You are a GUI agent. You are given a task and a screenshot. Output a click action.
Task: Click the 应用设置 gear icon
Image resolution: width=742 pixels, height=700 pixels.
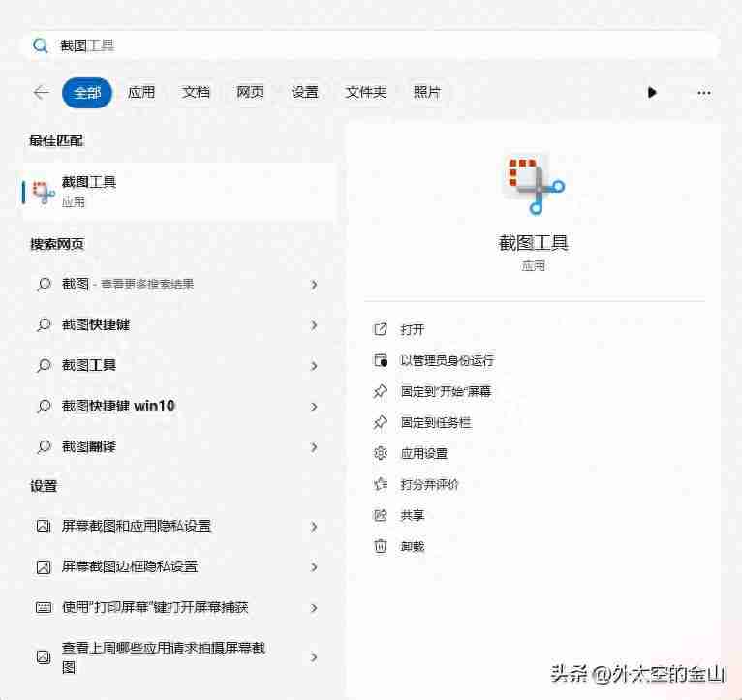[381, 454]
